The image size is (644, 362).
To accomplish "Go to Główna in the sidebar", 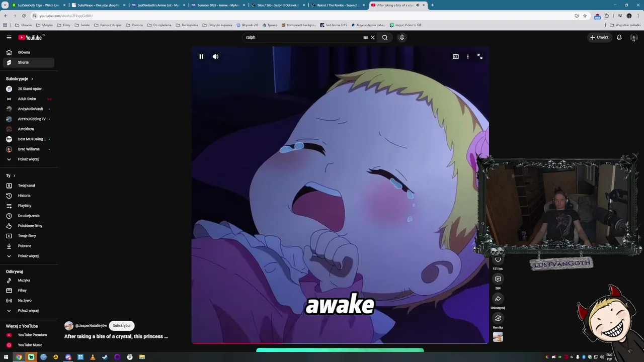I will pyautogui.click(x=28, y=52).
